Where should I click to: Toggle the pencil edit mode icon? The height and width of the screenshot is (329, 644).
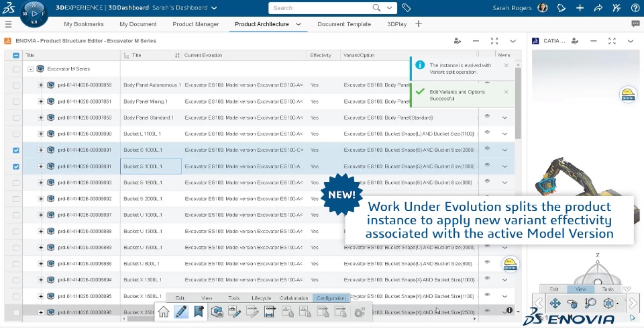[x=181, y=312]
